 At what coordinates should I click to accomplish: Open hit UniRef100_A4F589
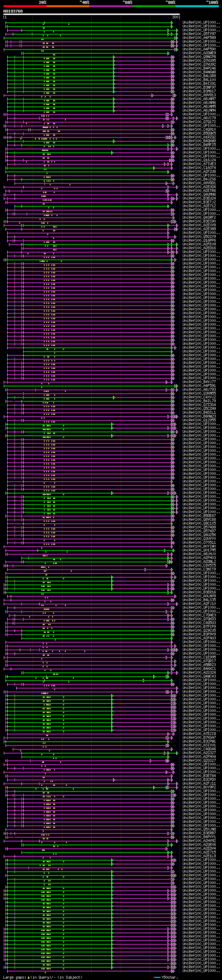199,38
